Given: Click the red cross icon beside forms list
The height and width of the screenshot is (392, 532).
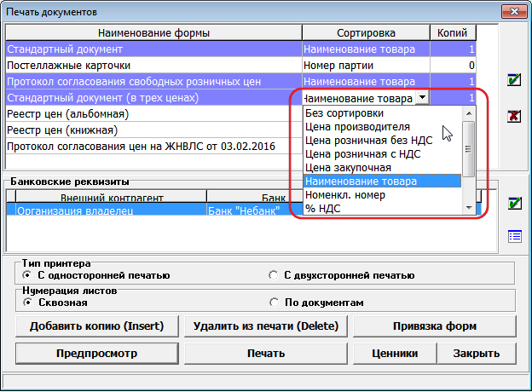Looking at the screenshot, I should (x=513, y=116).
